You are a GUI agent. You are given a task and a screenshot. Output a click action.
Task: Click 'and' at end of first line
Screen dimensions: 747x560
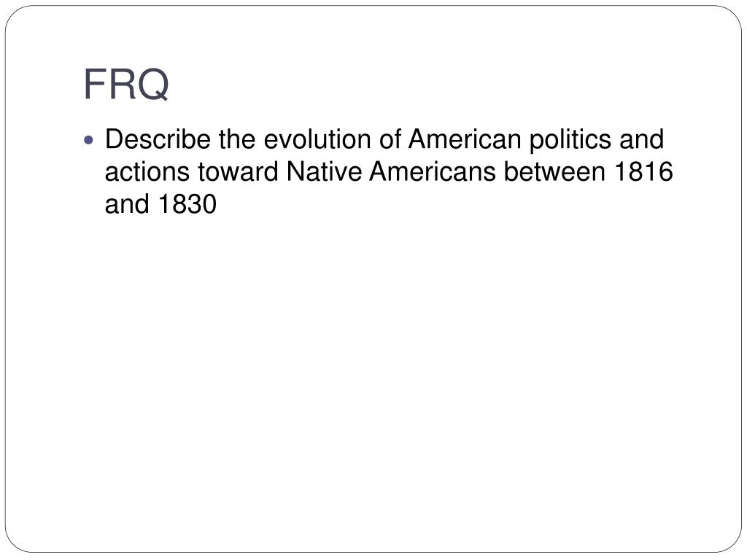coord(642,139)
